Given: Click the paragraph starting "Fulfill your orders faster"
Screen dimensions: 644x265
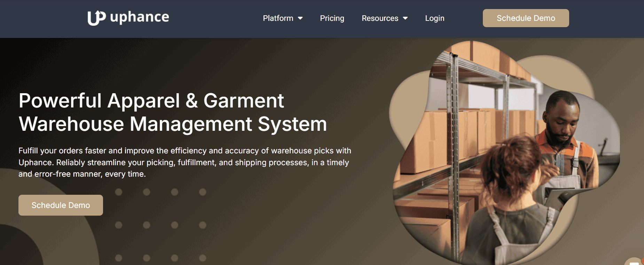Looking at the screenshot, I should (x=185, y=162).
